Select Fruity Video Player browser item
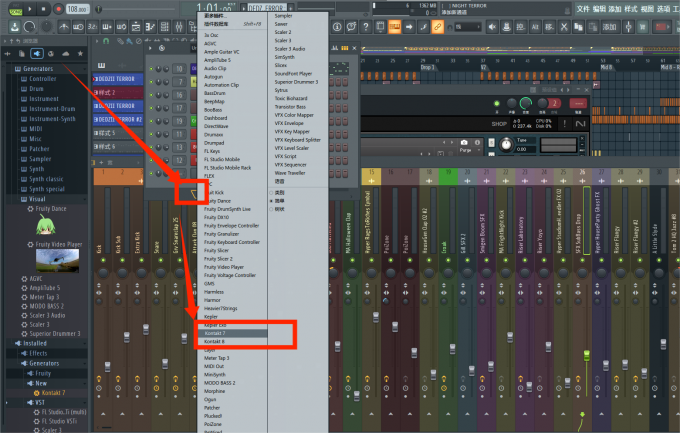This screenshot has height=433, width=680. [x=59, y=244]
